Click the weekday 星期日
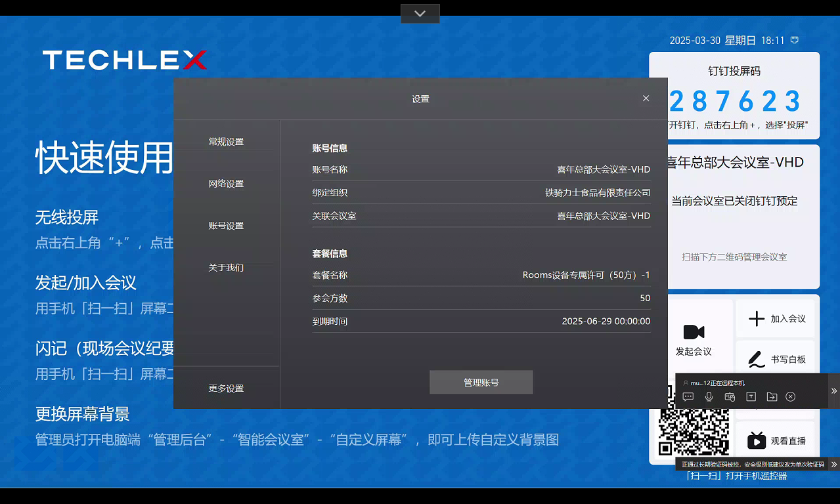This screenshot has height=504, width=840. 740,40
